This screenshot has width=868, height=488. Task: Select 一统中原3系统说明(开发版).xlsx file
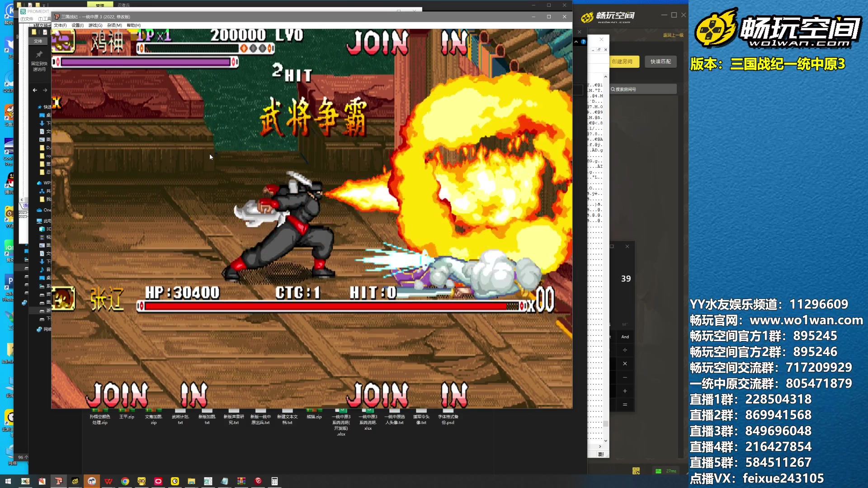point(341,423)
